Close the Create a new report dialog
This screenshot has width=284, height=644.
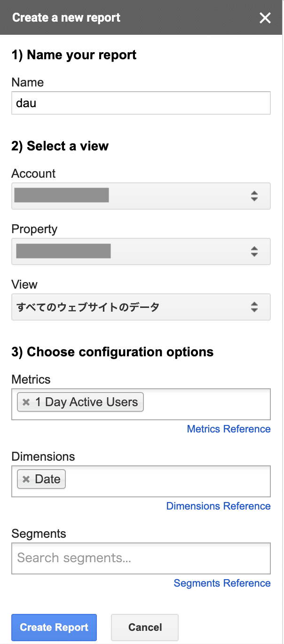pyautogui.click(x=265, y=18)
